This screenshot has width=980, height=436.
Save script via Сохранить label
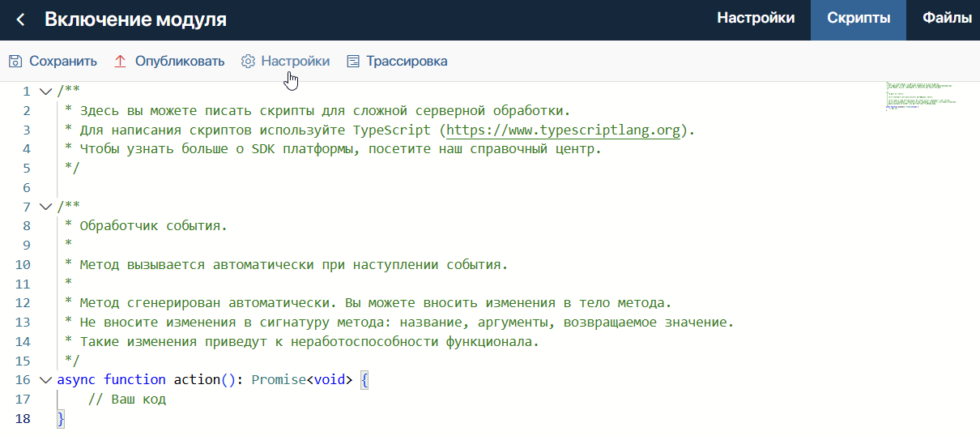(x=63, y=62)
